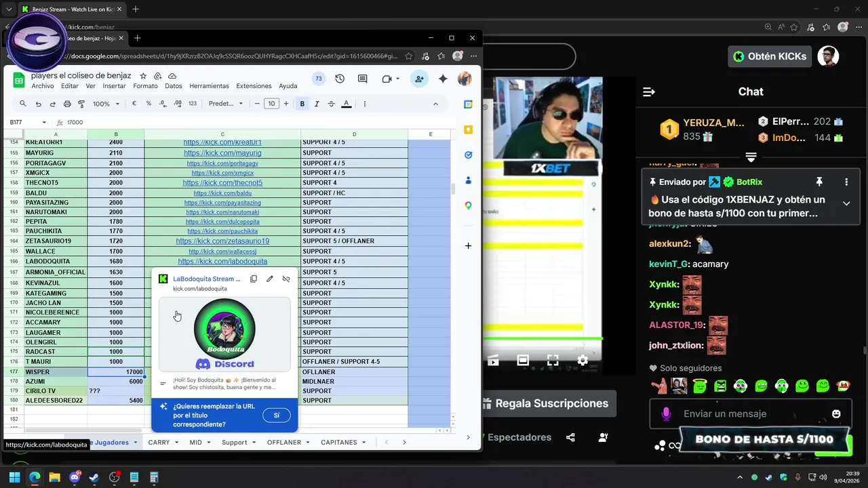Click Regala Suscripciones button
This screenshot has width=868, height=488.
[545, 403]
